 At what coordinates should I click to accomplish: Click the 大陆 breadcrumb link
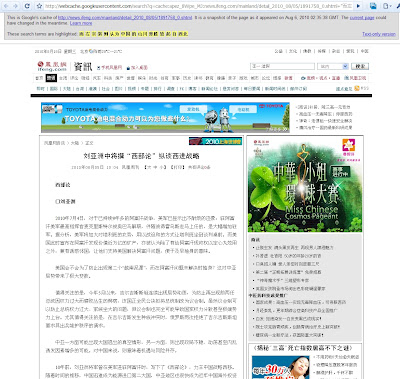(75, 143)
